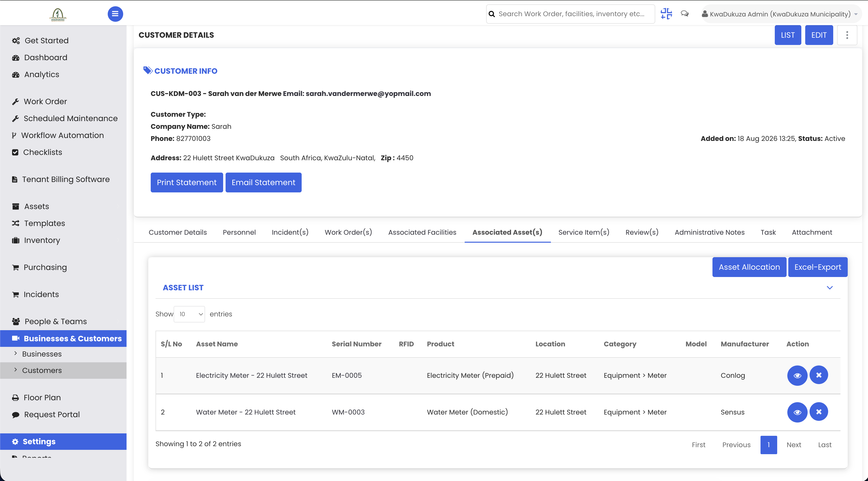This screenshot has height=481, width=868.
Task: Click the EDIT button
Action: [819, 35]
